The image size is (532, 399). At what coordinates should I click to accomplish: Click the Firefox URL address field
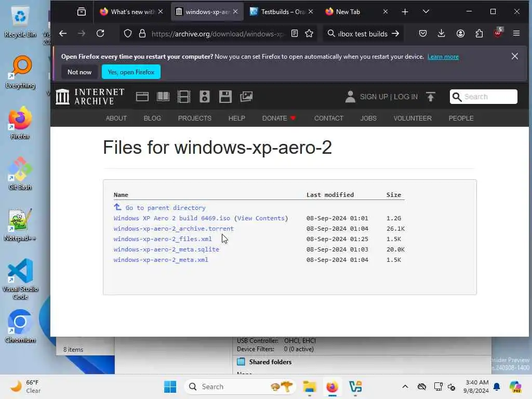coord(217,34)
